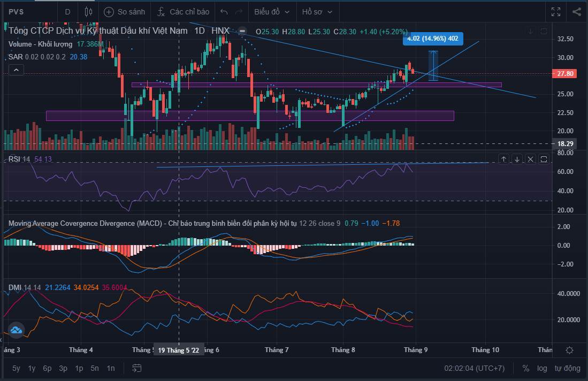Image resolution: width=588 pixels, height=381 pixels.
Task: Maximize the RSI pane
Action: 544,159
